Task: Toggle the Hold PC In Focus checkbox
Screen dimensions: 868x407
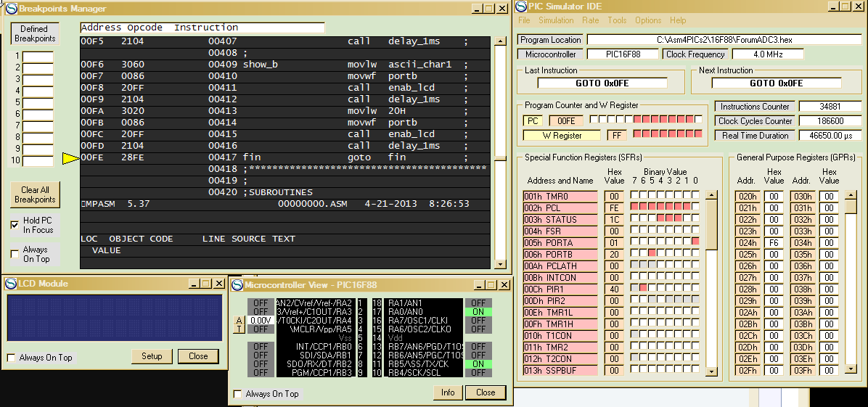Action: pos(15,225)
